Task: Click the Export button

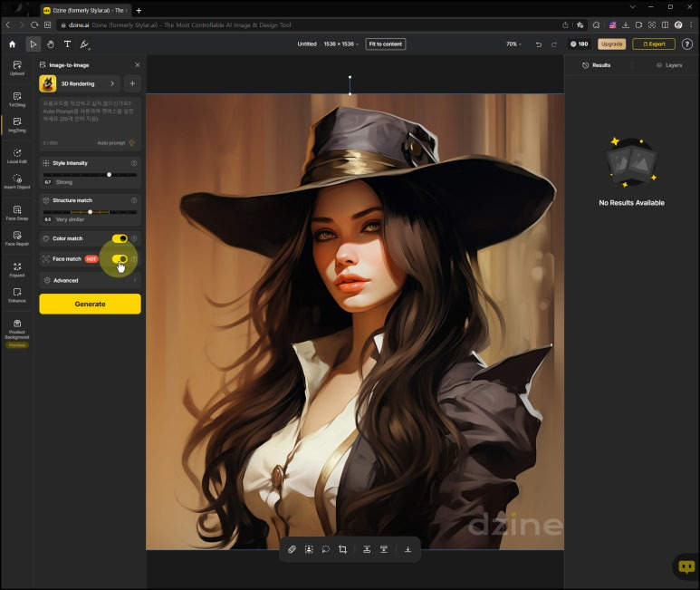Action: click(x=654, y=44)
